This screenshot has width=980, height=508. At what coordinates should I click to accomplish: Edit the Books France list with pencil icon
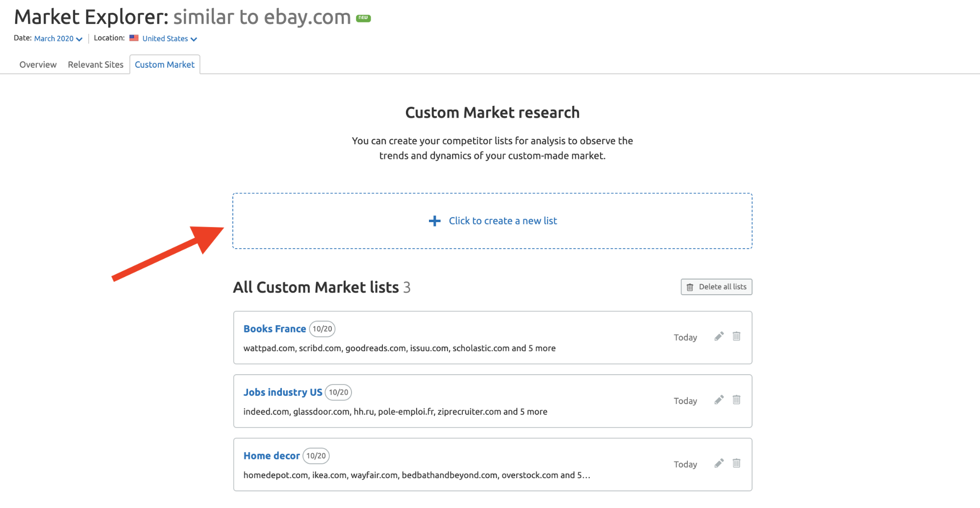(719, 336)
